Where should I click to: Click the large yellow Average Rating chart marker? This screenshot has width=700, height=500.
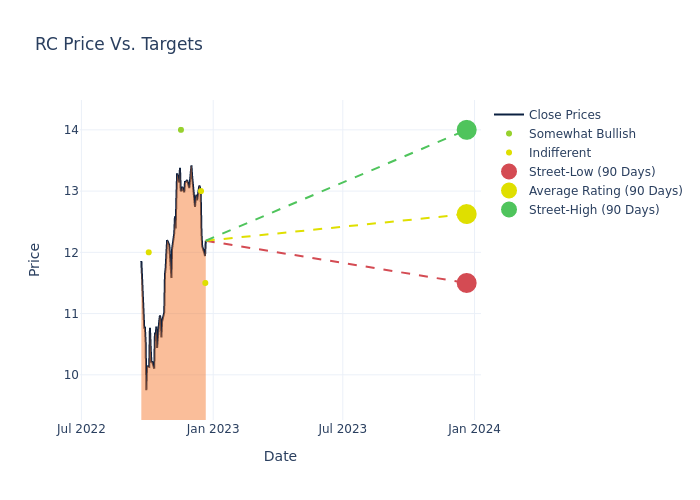(466, 214)
